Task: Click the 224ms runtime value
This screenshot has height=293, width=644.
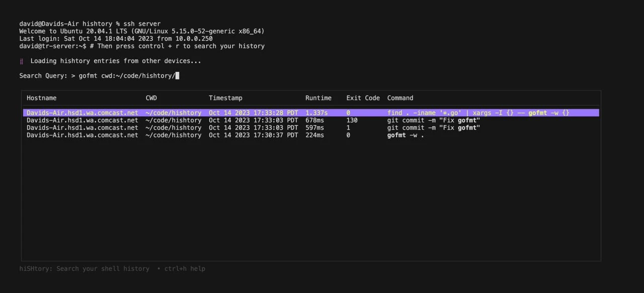Action: [x=314, y=135]
